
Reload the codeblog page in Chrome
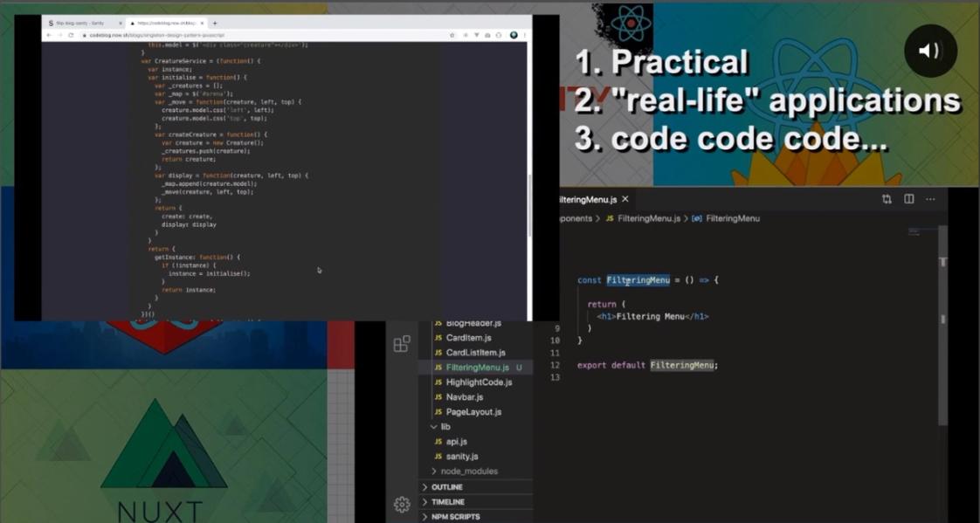(x=71, y=35)
